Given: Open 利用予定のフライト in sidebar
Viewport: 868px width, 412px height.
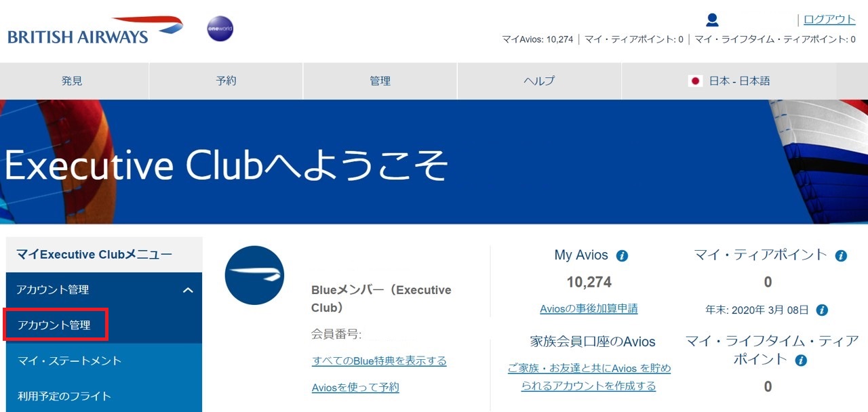Looking at the screenshot, I should pyautogui.click(x=64, y=396).
